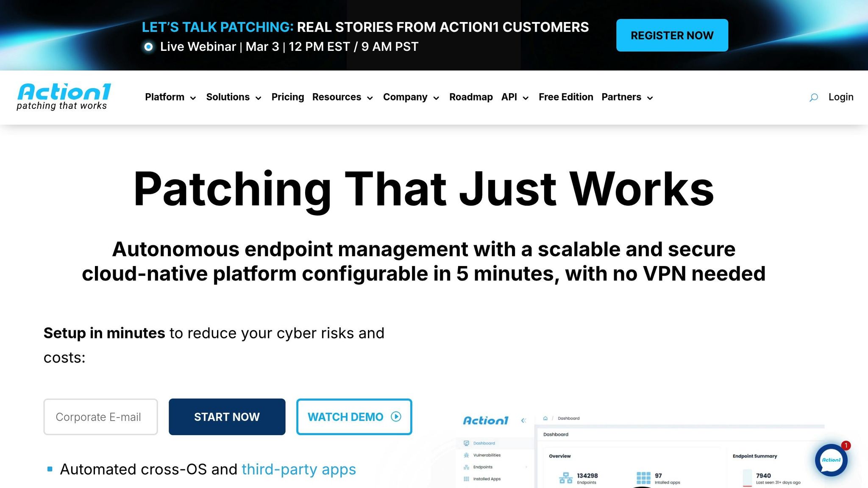Click sidebar collapse double-chevron in dashboard preview

pos(523,421)
